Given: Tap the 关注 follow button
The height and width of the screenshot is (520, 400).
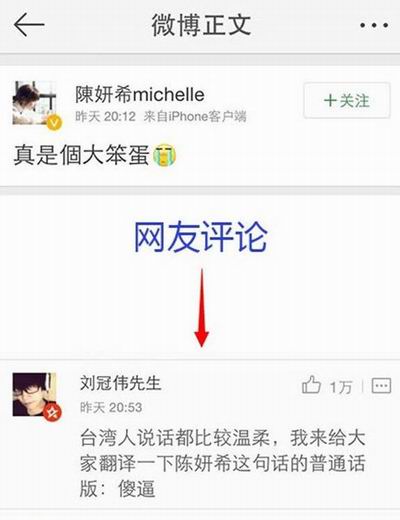Looking at the screenshot, I should tap(347, 100).
